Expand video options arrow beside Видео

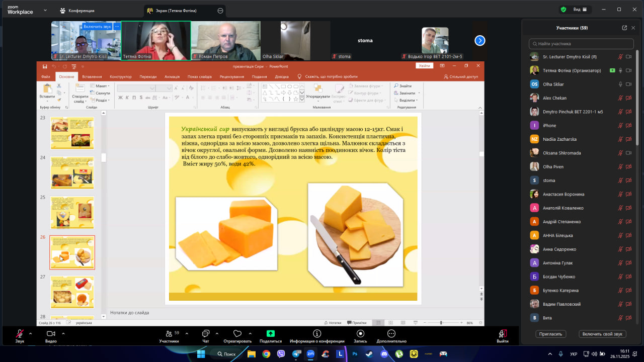(62, 333)
